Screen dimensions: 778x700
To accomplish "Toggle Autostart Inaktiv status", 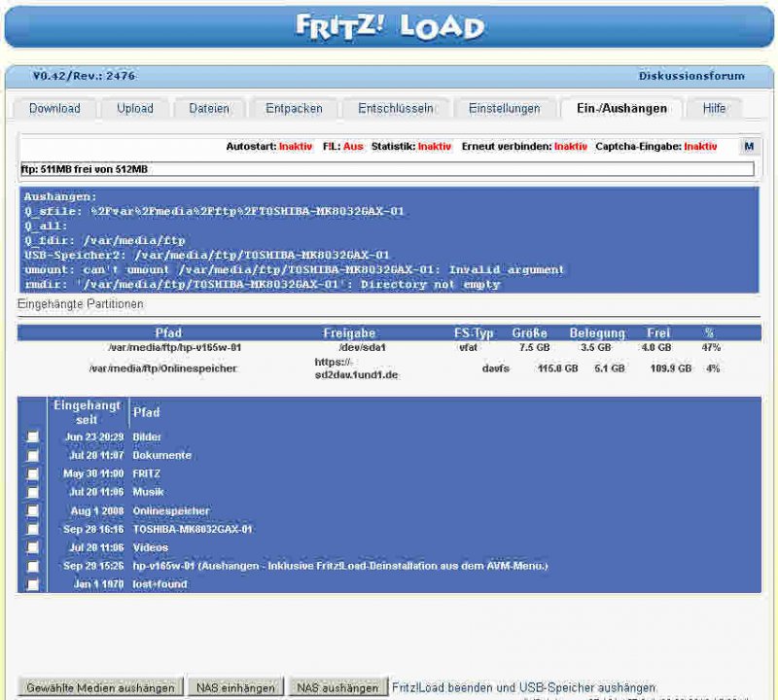I will (x=296, y=147).
